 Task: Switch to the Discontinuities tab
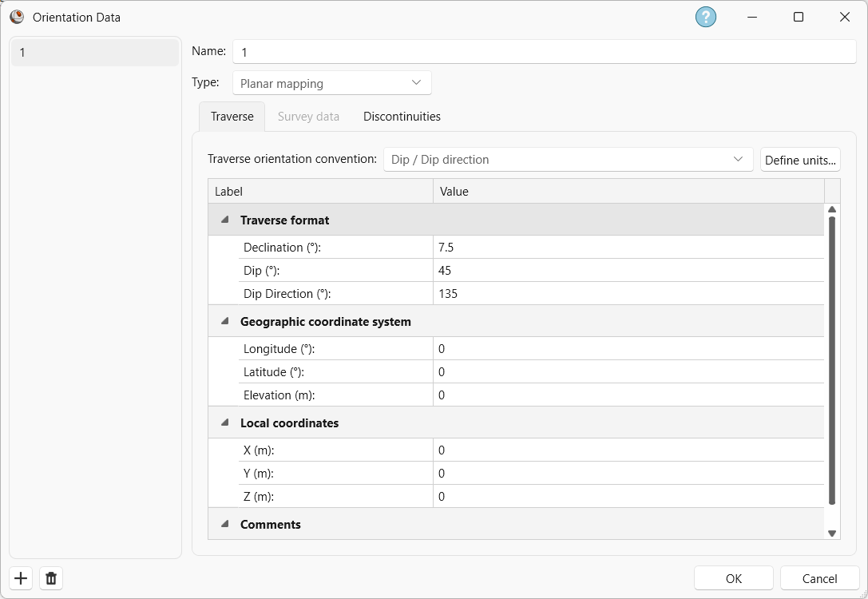click(402, 116)
